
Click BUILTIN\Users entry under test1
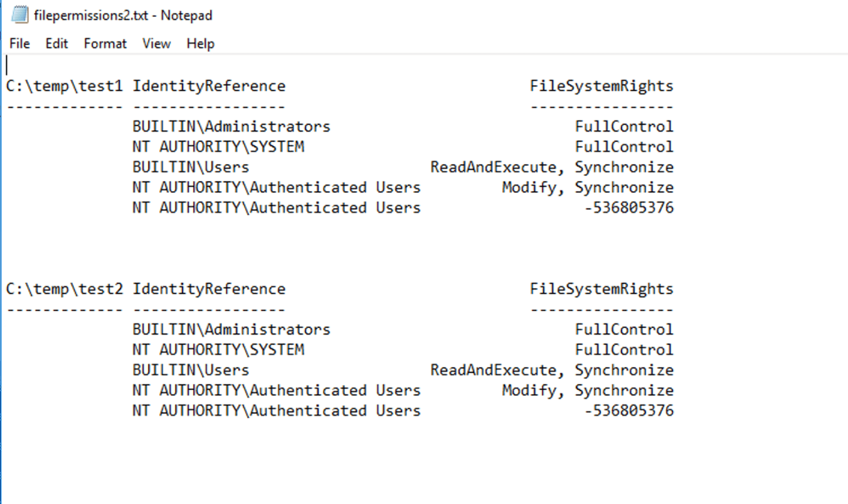191,167
